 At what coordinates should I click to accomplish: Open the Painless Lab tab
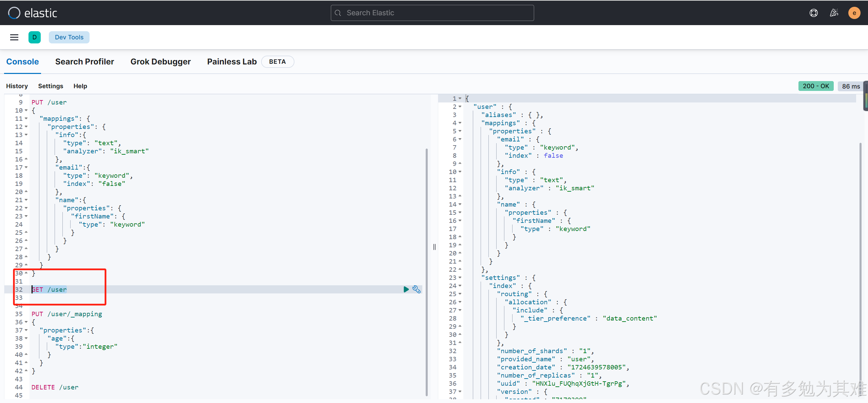pos(232,62)
